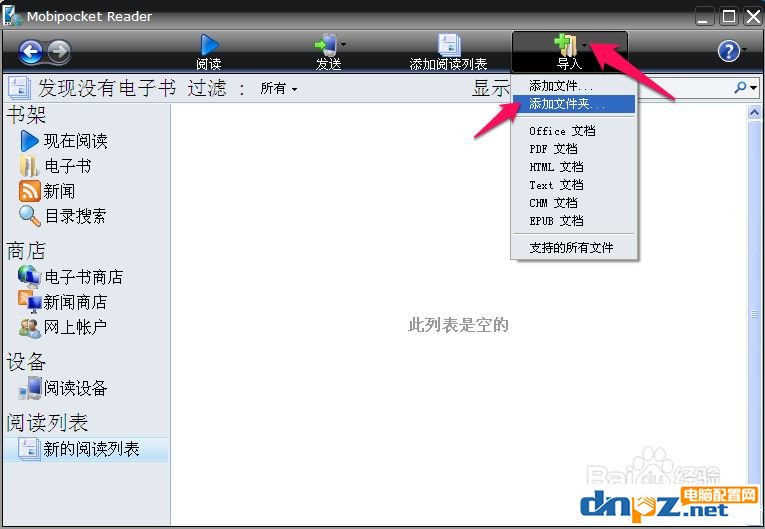Image resolution: width=765 pixels, height=529 pixels.
Task: Open the 发送 dropdown arrow
Action: (343, 44)
